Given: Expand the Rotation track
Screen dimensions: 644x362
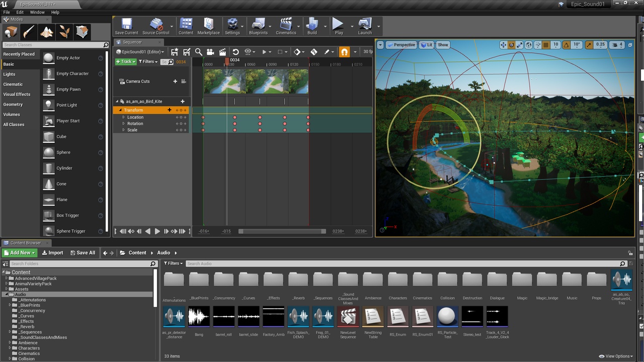Looking at the screenshot, I should 124,124.
